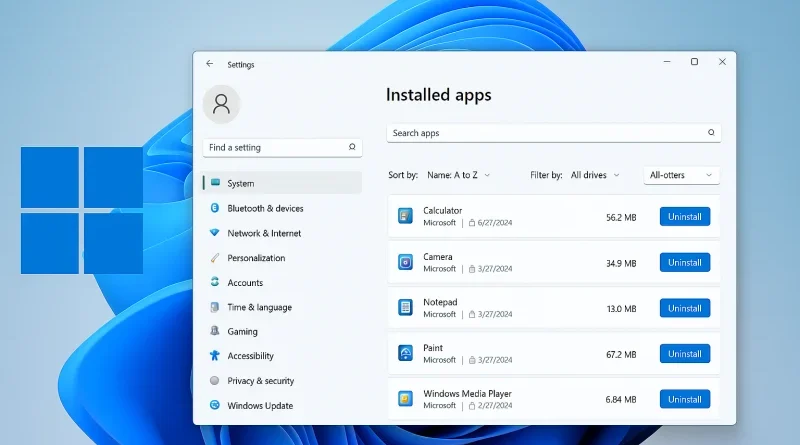
Task: Click the 34.9 MB size value
Action: tap(621, 263)
